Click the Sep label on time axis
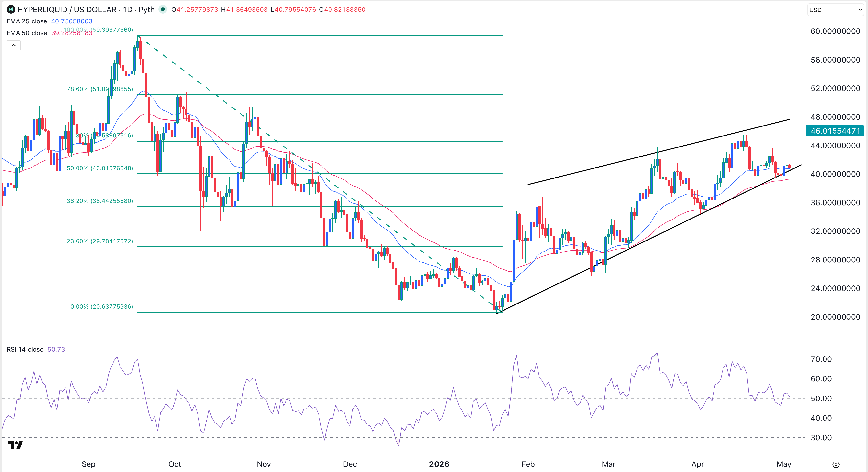The width and height of the screenshot is (868, 472). coord(89,464)
